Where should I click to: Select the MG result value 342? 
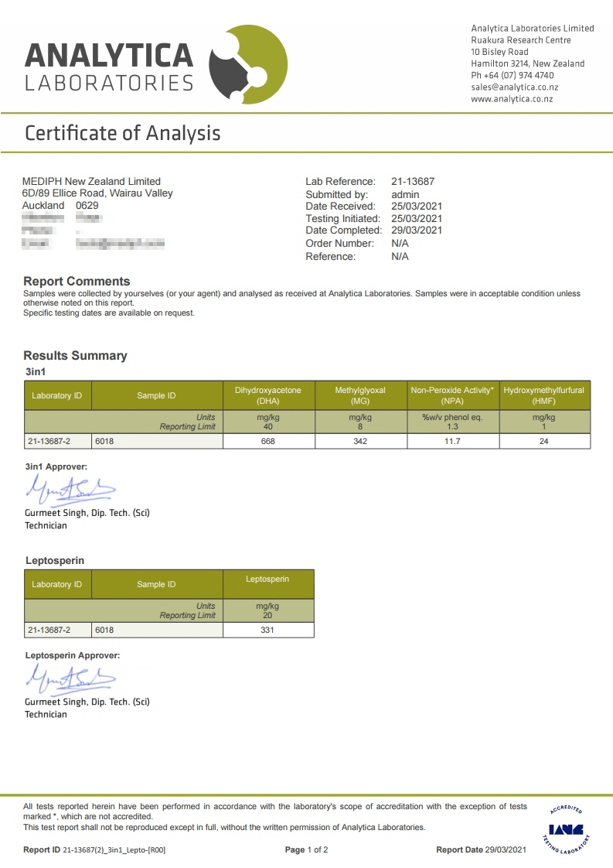(x=360, y=441)
